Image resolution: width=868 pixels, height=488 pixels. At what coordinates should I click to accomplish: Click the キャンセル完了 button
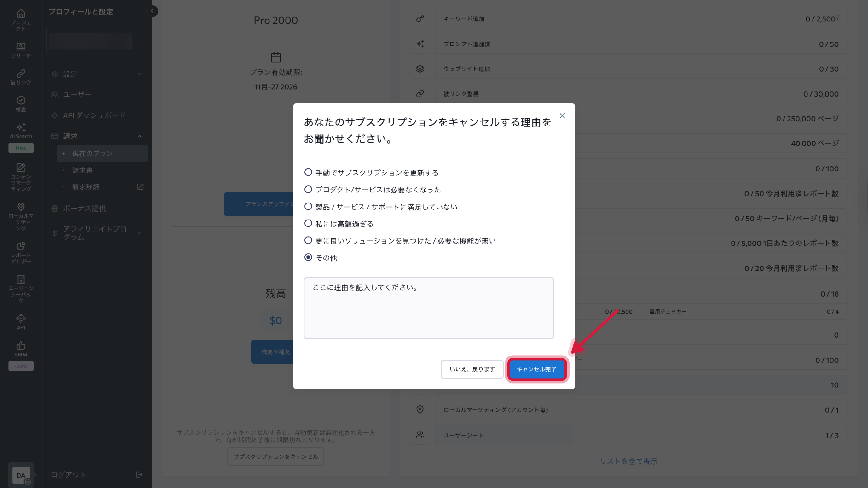[537, 369]
